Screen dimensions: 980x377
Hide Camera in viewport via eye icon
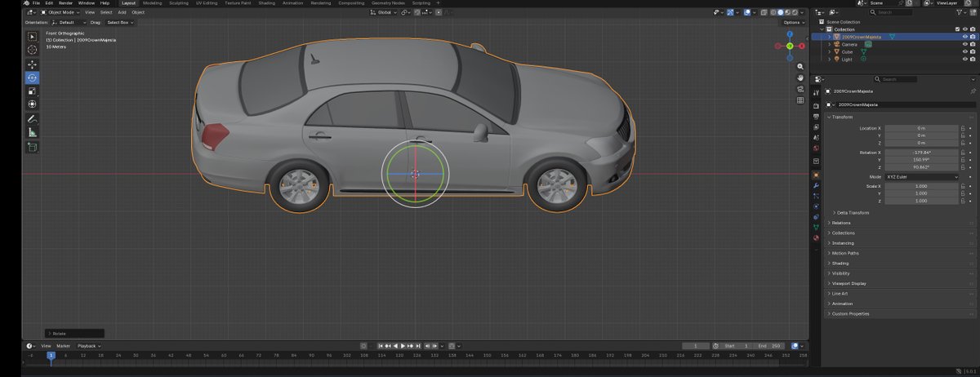pos(964,44)
